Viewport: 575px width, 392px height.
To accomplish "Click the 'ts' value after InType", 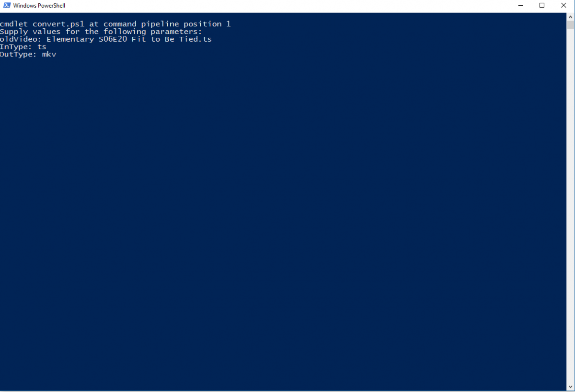I will [x=42, y=47].
